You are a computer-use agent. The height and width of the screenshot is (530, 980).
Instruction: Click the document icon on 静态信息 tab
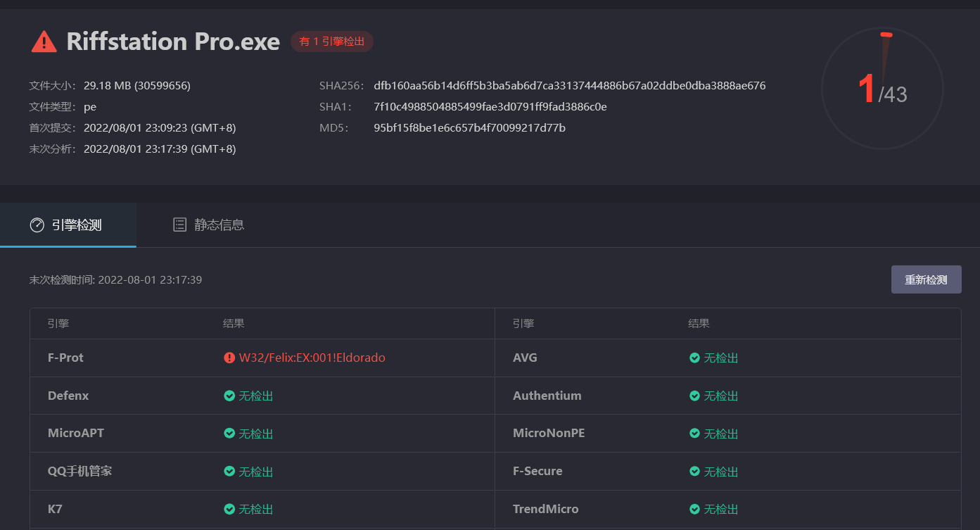[180, 225]
